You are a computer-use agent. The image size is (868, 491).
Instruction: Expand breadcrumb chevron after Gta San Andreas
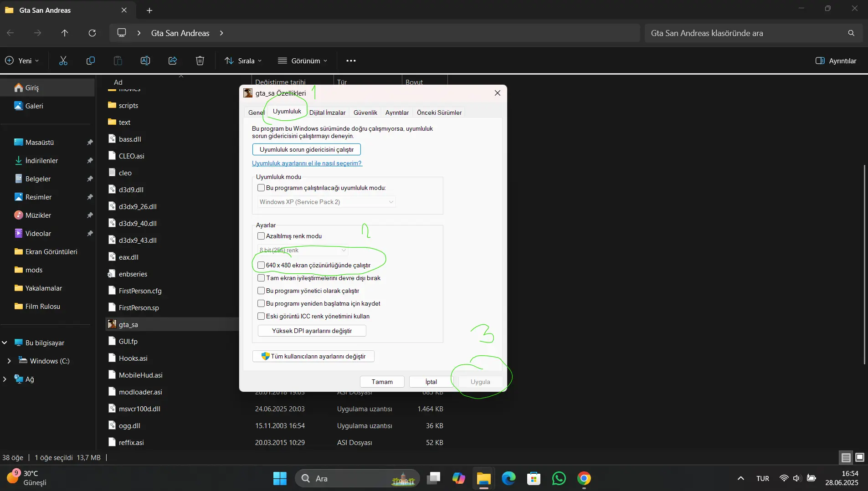coord(221,33)
